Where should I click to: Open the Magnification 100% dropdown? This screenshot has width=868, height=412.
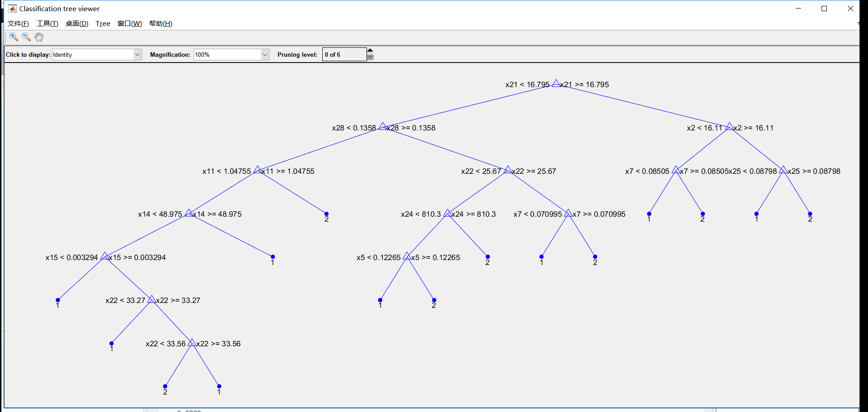coord(231,55)
